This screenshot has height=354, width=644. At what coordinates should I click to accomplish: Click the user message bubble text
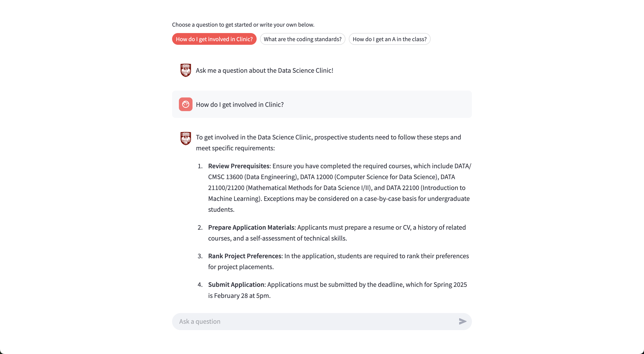[240, 104]
